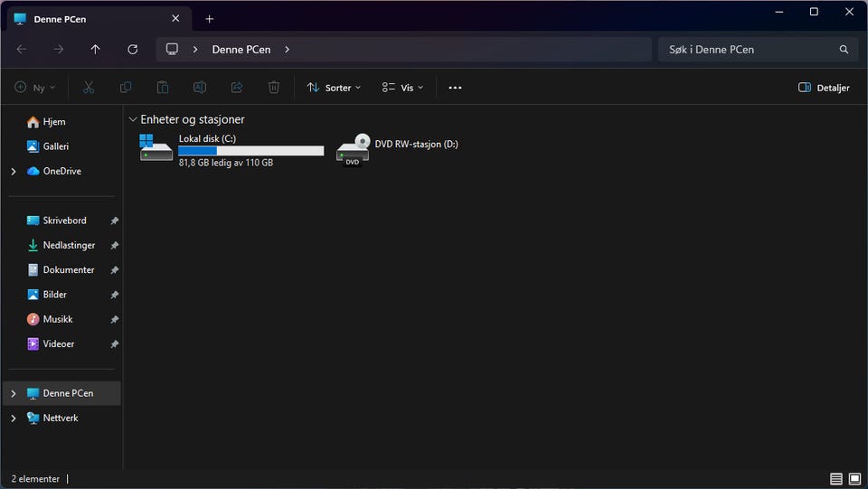
Task: Switch to large icons view icon
Action: click(854, 478)
